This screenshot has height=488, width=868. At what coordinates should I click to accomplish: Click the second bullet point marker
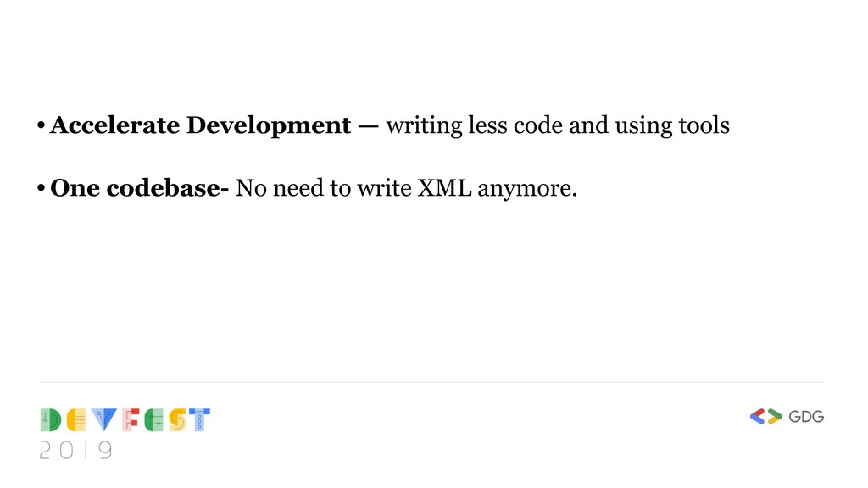pyautogui.click(x=41, y=188)
